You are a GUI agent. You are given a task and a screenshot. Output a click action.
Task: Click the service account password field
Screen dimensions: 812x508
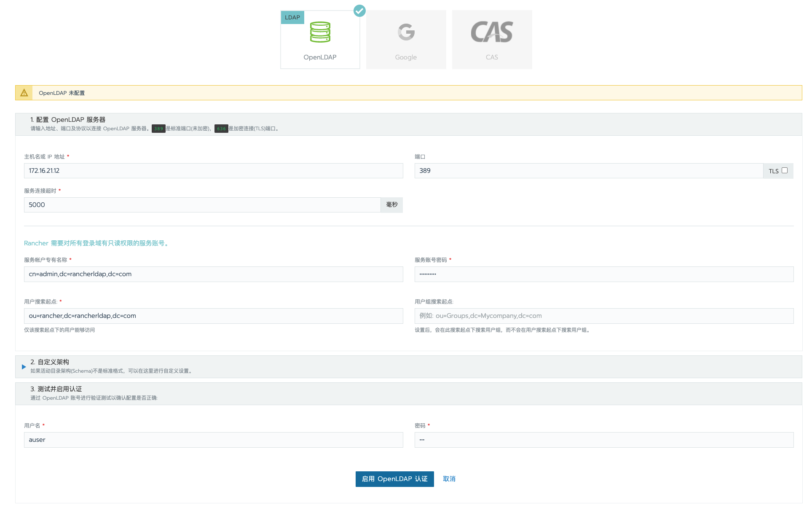(x=604, y=274)
